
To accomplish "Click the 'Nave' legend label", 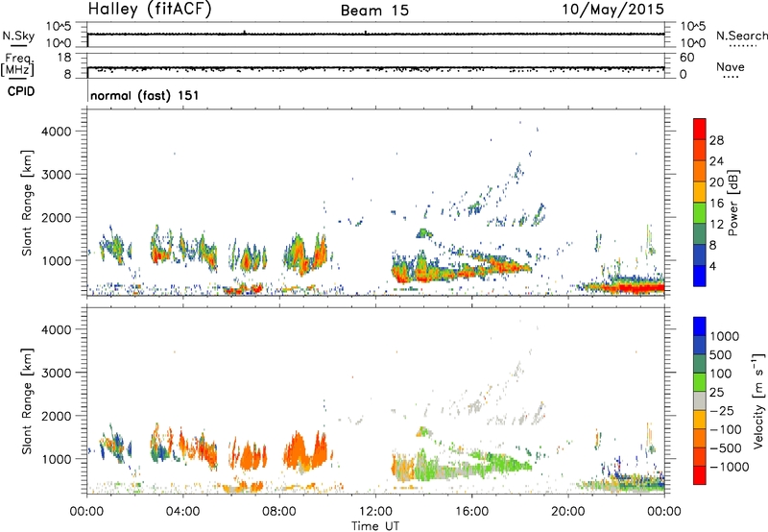I will (x=731, y=66).
